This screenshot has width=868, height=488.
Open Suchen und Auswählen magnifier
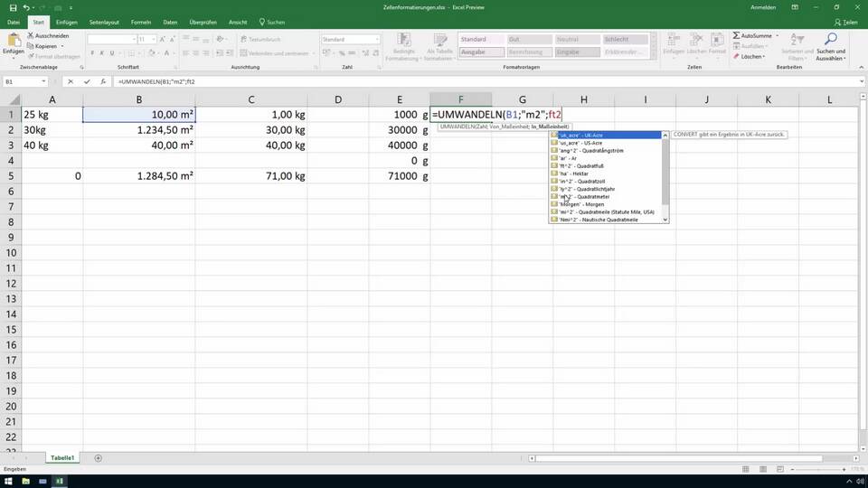click(x=830, y=42)
